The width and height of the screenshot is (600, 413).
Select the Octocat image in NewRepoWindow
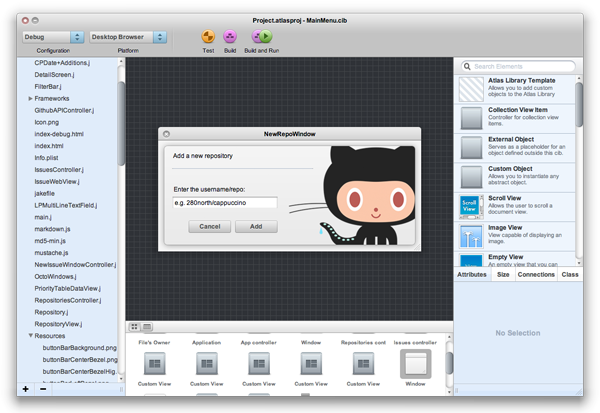pos(352,196)
